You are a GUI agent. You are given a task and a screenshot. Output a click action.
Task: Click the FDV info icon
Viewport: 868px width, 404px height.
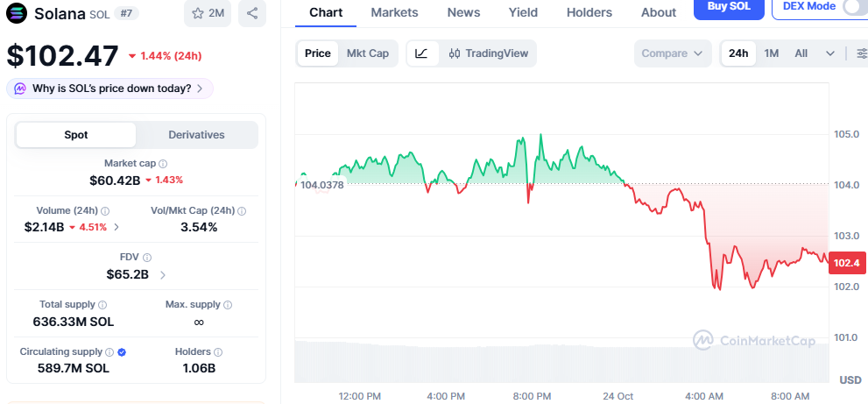pyautogui.click(x=147, y=257)
